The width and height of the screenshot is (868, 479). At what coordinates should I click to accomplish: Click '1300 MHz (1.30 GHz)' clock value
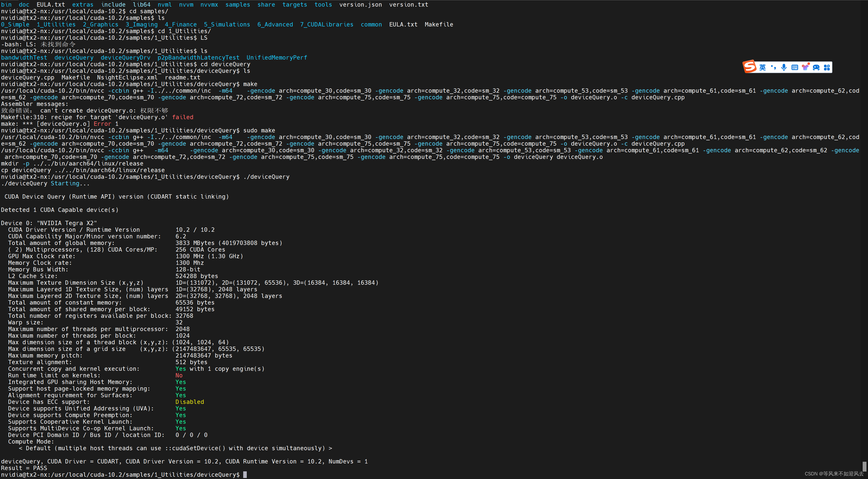click(209, 256)
